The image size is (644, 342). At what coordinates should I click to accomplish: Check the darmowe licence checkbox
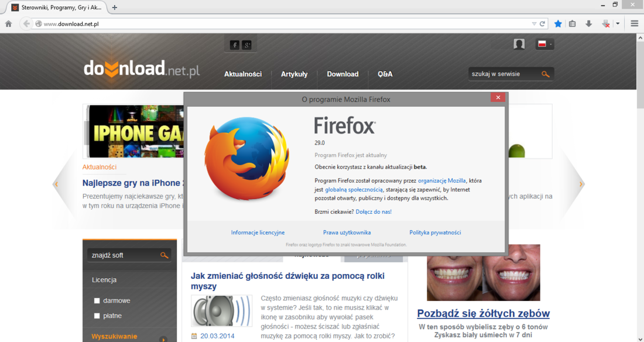point(97,300)
